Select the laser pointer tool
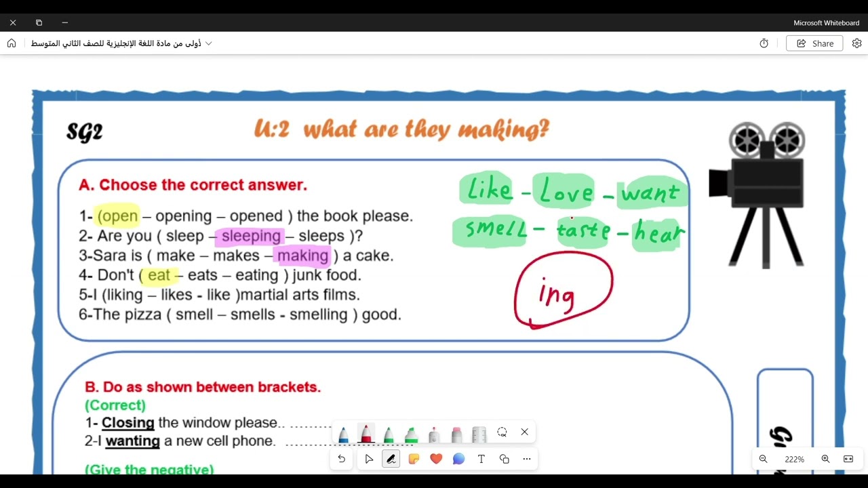Viewport: 868px width, 488px height. [x=434, y=433]
